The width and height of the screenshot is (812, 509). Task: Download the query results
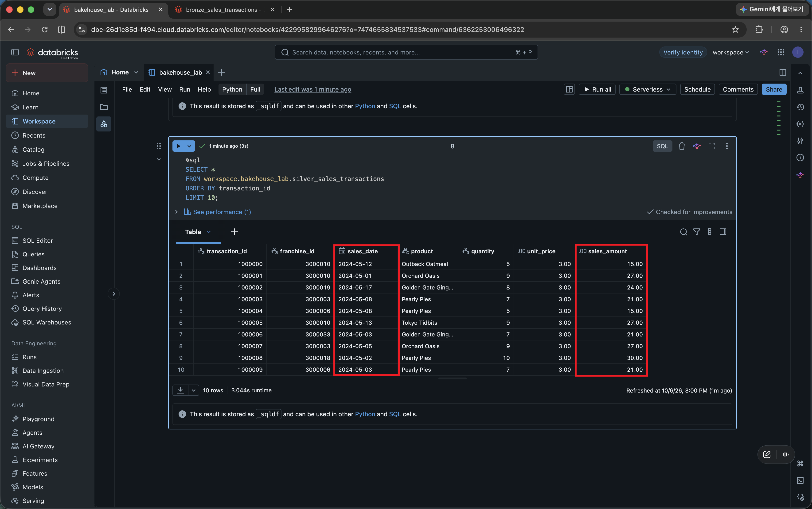pos(180,390)
